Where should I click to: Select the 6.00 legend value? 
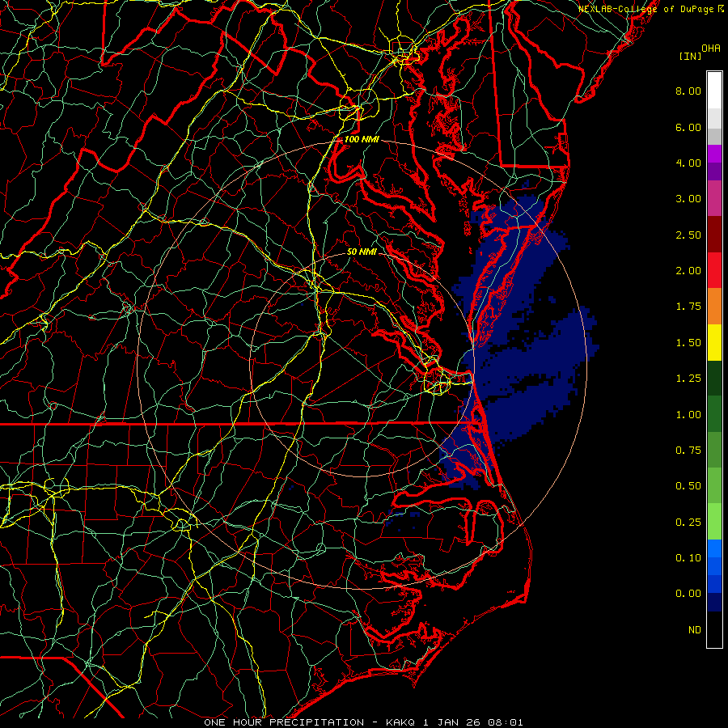point(688,127)
